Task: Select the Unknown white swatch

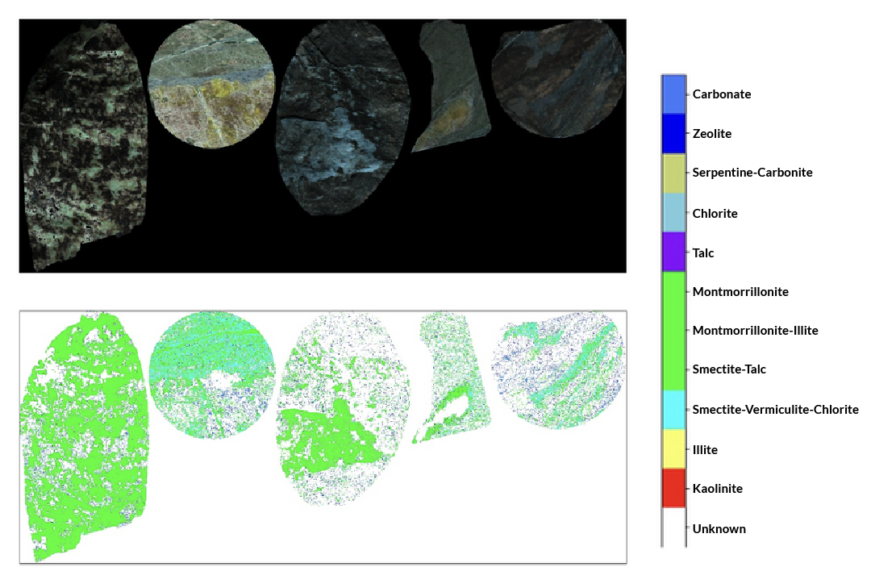Action: pyautogui.click(x=673, y=528)
